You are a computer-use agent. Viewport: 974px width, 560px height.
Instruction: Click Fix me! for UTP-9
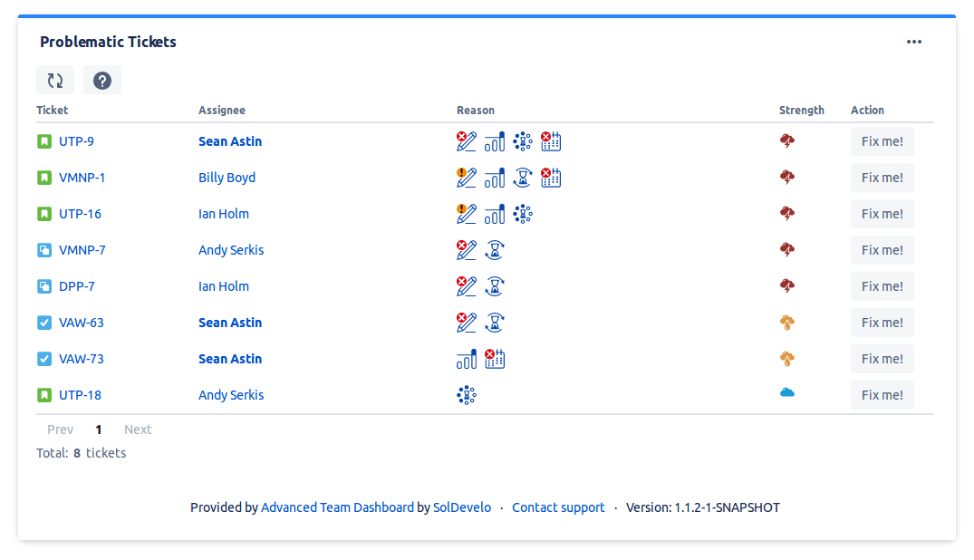tap(882, 141)
